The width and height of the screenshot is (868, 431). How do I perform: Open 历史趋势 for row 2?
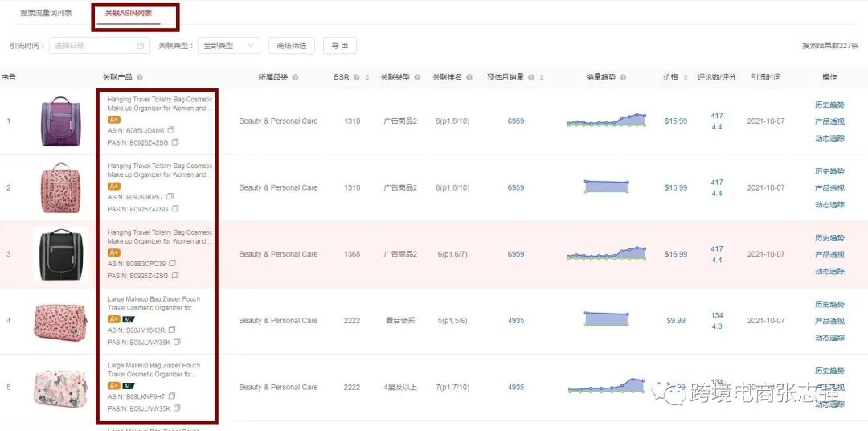tap(829, 171)
